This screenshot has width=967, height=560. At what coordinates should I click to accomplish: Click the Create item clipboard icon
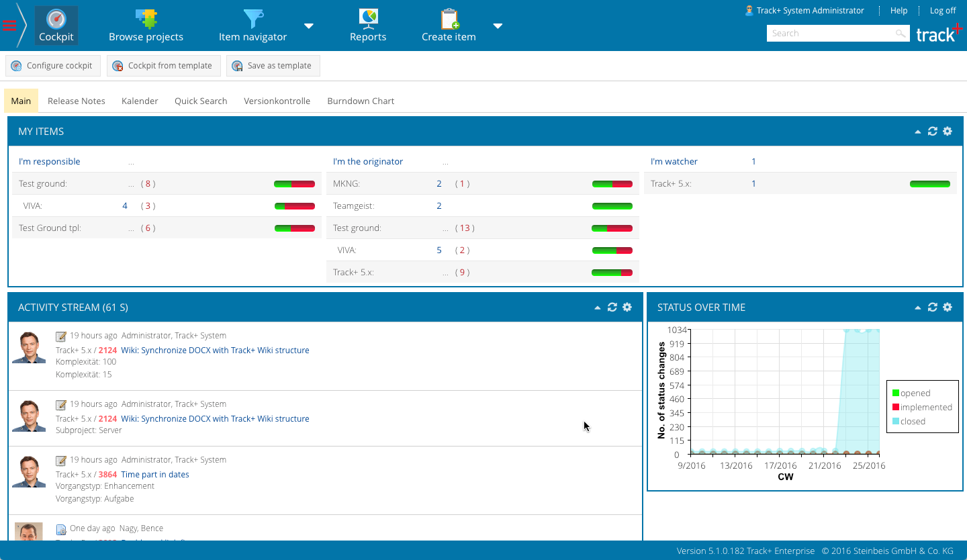(449, 18)
